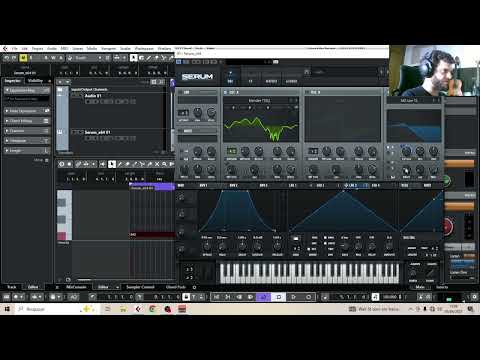
Task: Select the arrow tool in key editor toolbar
Action: click(x=112, y=164)
